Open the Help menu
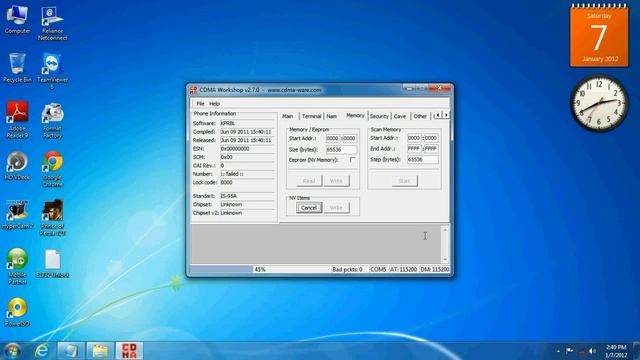 [x=214, y=104]
